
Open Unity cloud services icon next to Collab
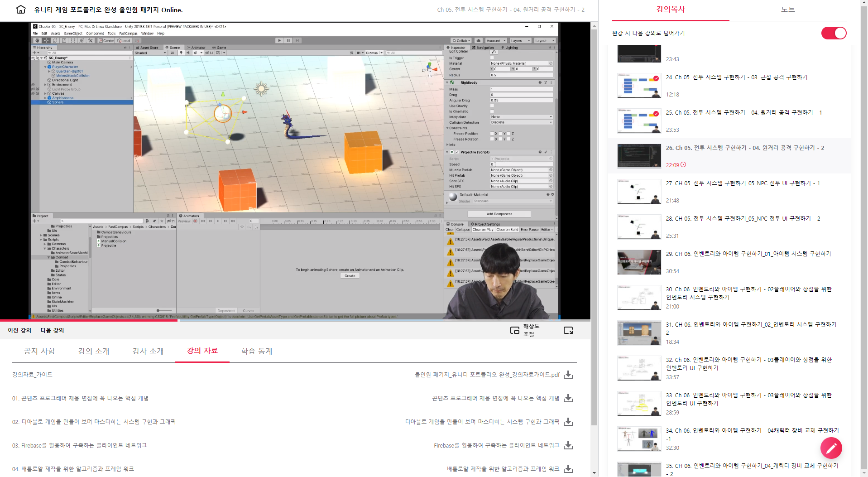(479, 40)
